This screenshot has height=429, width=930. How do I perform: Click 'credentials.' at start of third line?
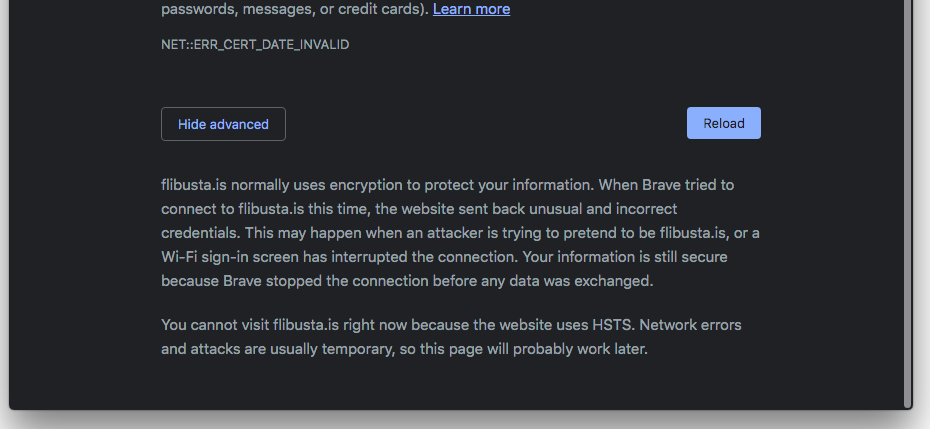(201, 233)
